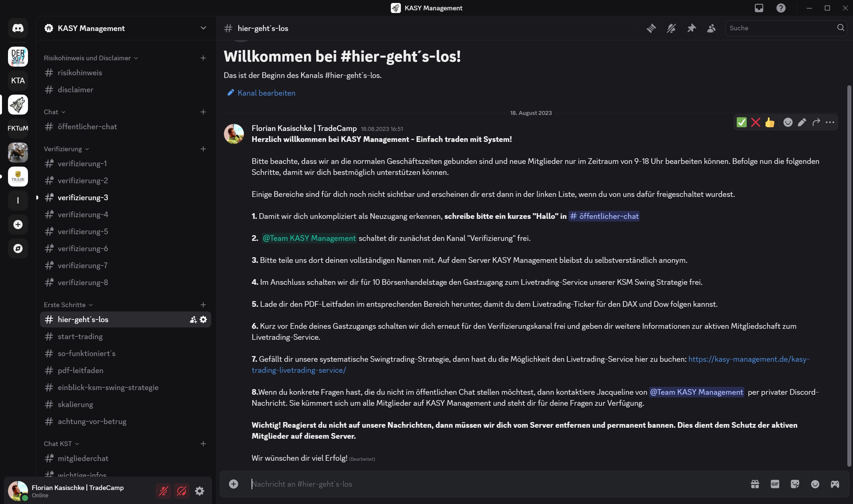Open pinned messages pin icon

(691, 28)
